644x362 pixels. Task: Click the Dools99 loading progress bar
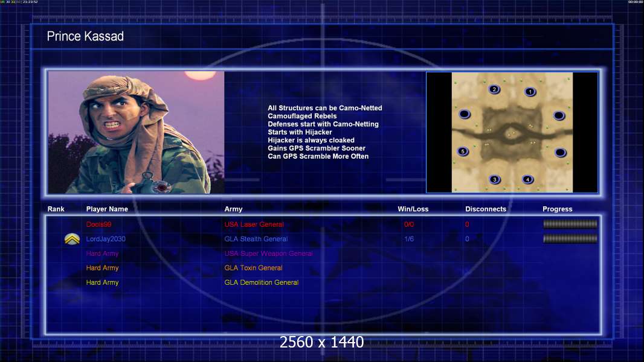click(570, 224)
